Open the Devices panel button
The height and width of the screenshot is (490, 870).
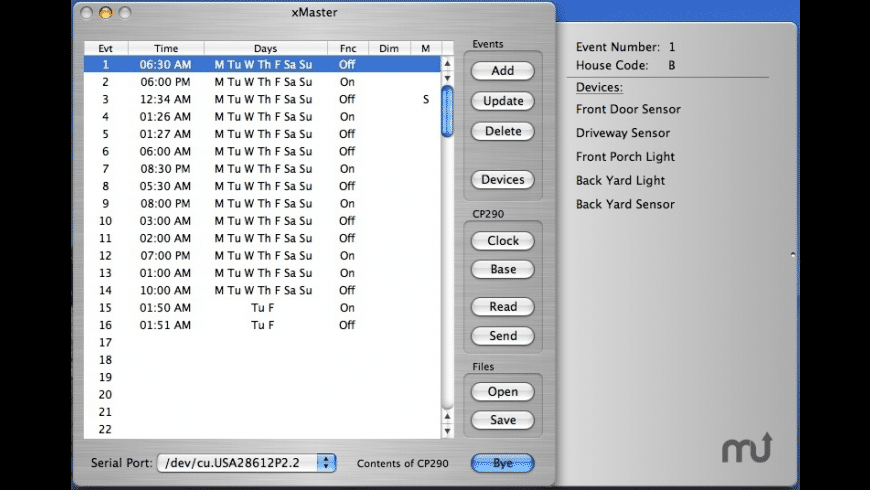503,179
